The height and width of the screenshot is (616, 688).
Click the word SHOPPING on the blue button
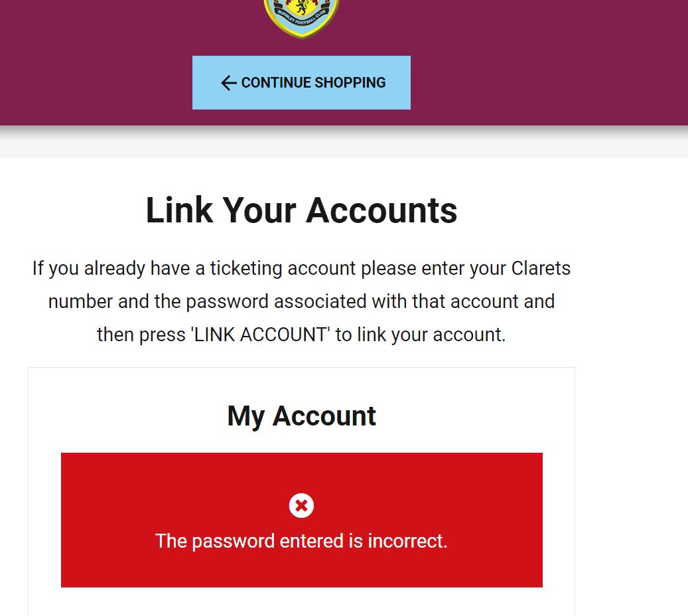click(x=350, y=82)
